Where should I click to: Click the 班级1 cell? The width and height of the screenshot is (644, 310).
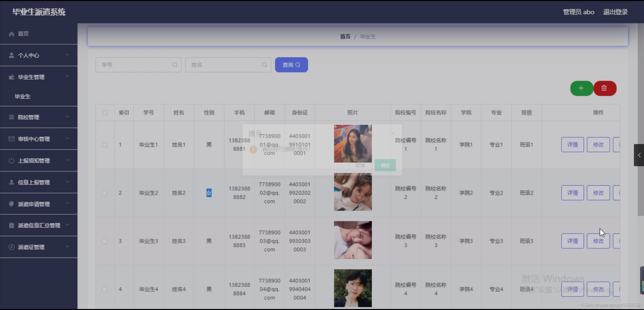pos(526,145)
